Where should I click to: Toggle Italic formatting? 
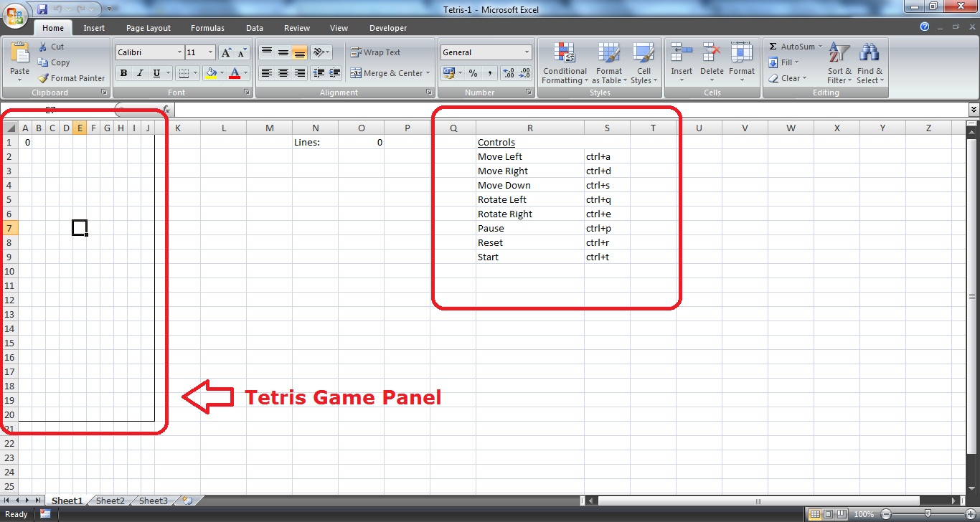(139, 73)
